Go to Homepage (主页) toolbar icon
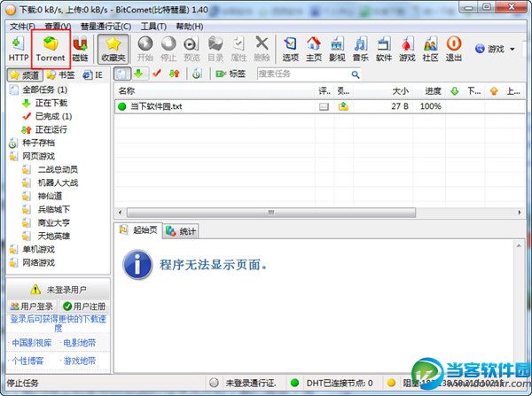The width and height of the screenshot is (532, 396). pos(314,49)
